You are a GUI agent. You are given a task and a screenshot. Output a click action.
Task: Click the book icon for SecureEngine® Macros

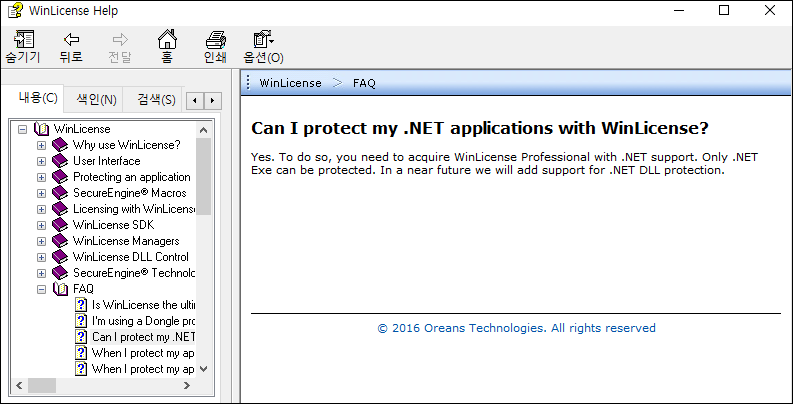tap(60, 193)
